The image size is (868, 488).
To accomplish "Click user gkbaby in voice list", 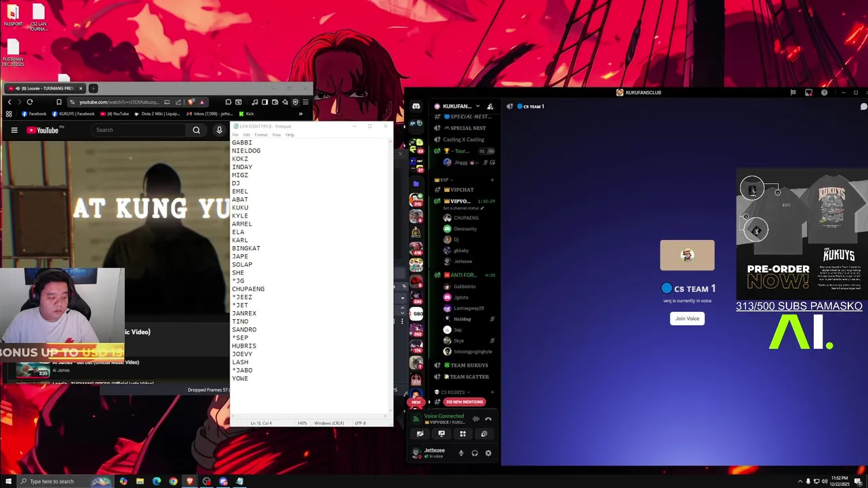I will (461, 251).
